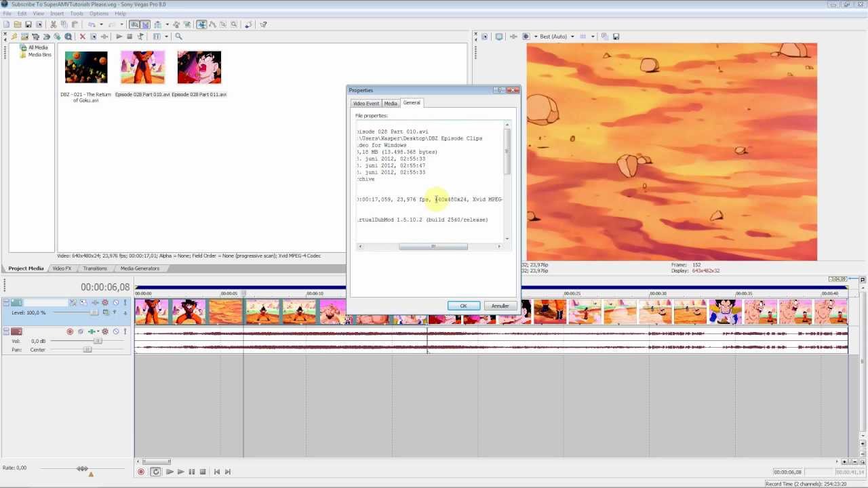Select Media Bins tree item

[x=39, y=54]
